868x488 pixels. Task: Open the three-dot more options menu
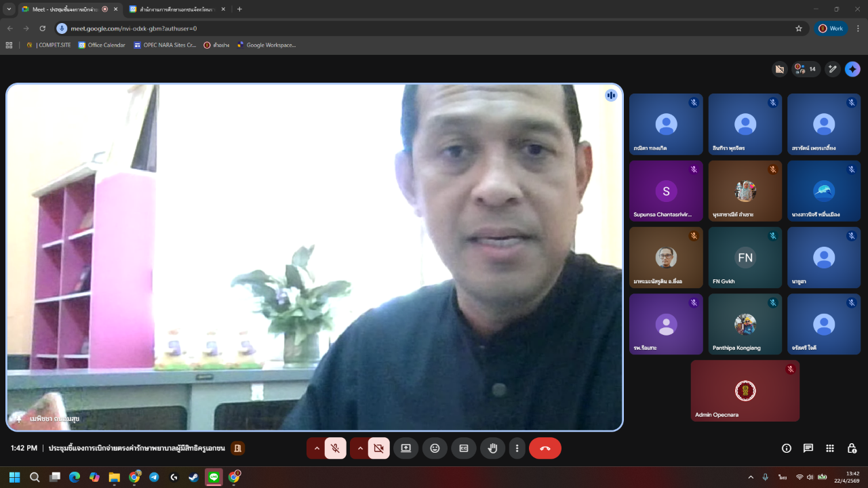(x=517, y=448)
